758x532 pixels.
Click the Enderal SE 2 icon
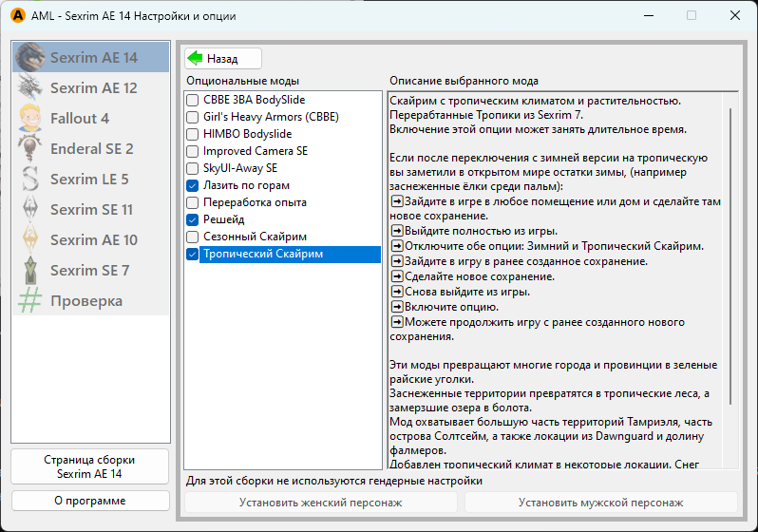[x=31, y=149]
